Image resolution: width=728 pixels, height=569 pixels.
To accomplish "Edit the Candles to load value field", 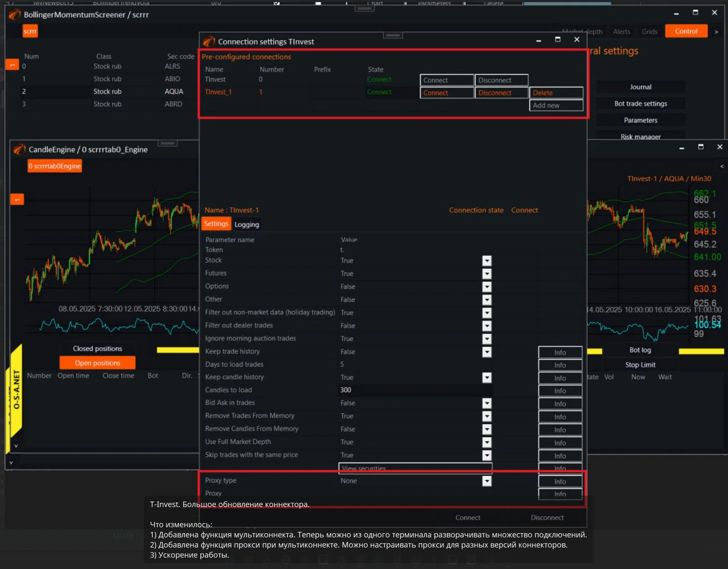I will (x=415, y=390).
